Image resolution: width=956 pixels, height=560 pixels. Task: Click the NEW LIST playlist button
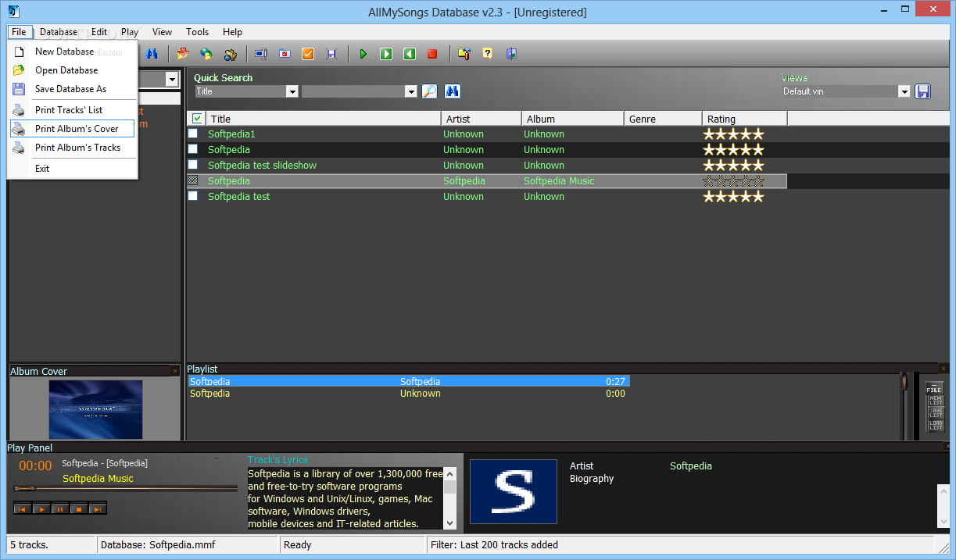pos(935,401)
